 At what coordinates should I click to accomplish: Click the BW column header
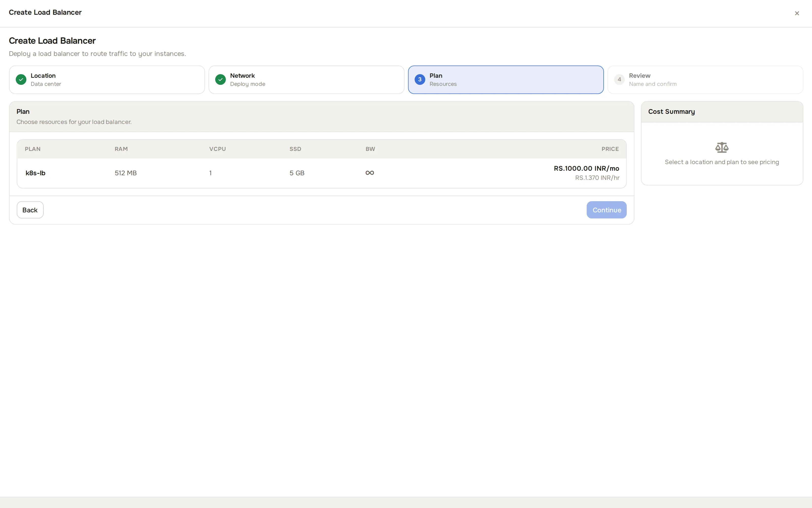tap(370, 149)
